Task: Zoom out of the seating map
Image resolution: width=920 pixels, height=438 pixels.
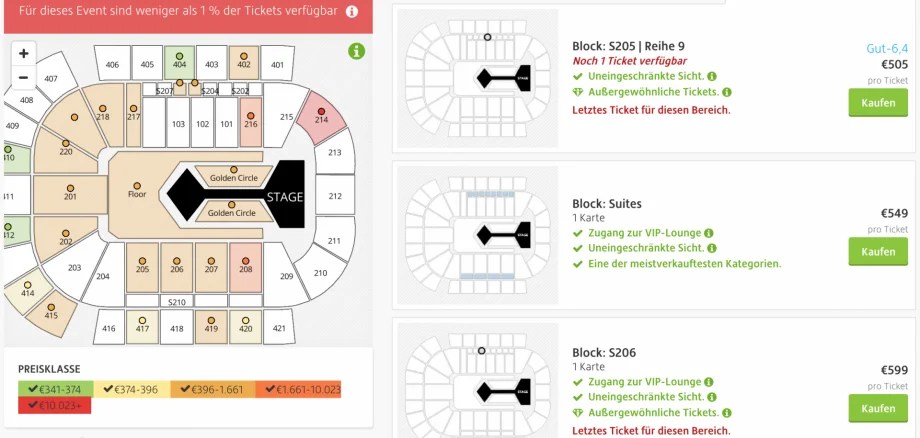Action: click(x=23, y=77)
